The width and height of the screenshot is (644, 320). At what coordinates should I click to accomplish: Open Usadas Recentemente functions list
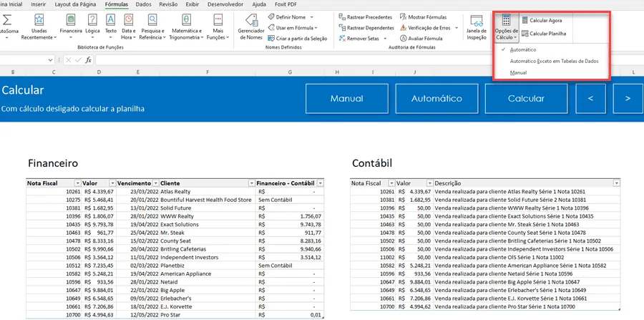point(39,27)
